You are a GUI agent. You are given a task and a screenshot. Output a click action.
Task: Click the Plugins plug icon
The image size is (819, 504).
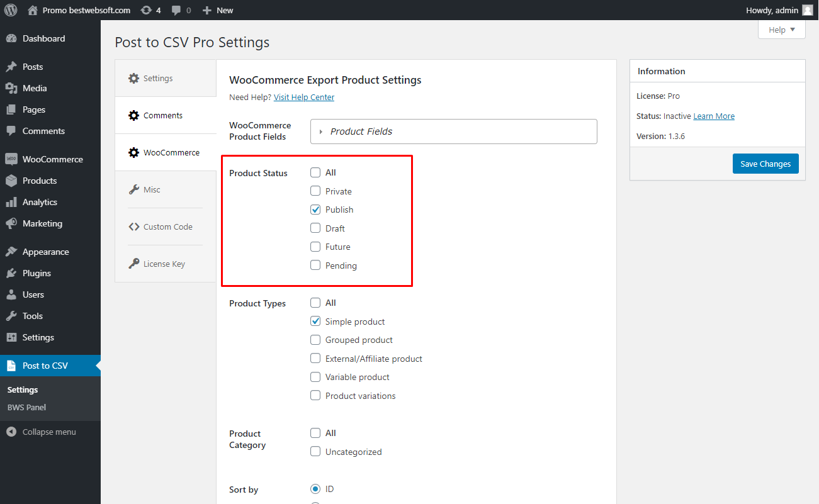coord(11,273)
